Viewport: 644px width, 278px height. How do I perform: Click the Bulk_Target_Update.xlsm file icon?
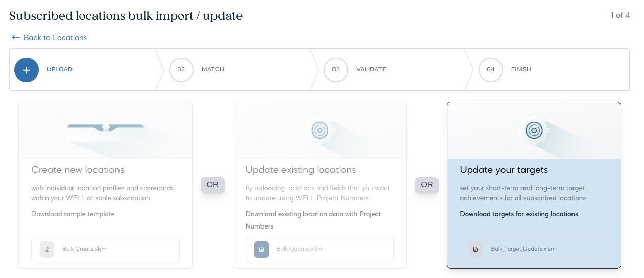point(475,249)
